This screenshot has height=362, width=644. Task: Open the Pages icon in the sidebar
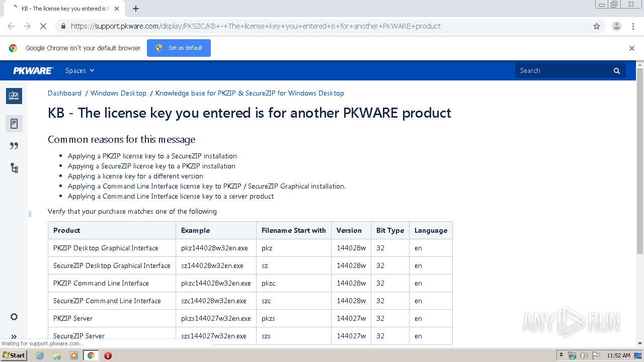coord(14,124)
